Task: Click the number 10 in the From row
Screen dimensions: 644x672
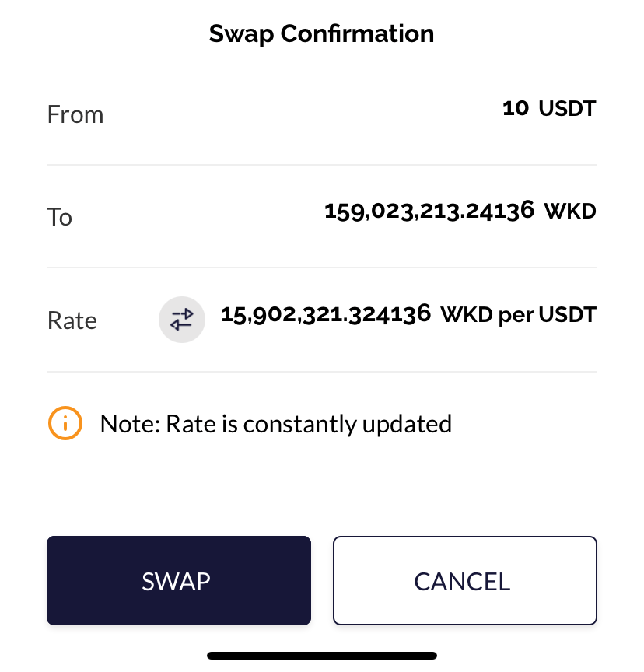Action: (516, 108)
